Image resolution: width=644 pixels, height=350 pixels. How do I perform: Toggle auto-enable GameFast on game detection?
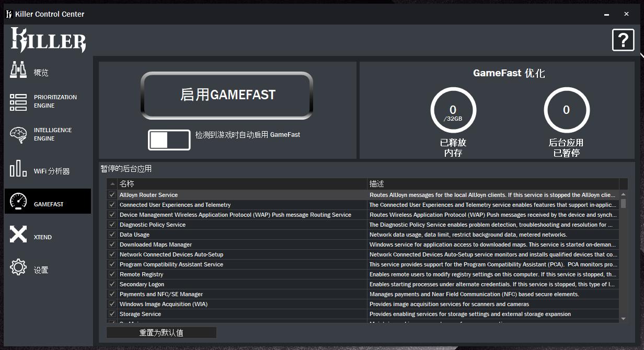[169, 140]
